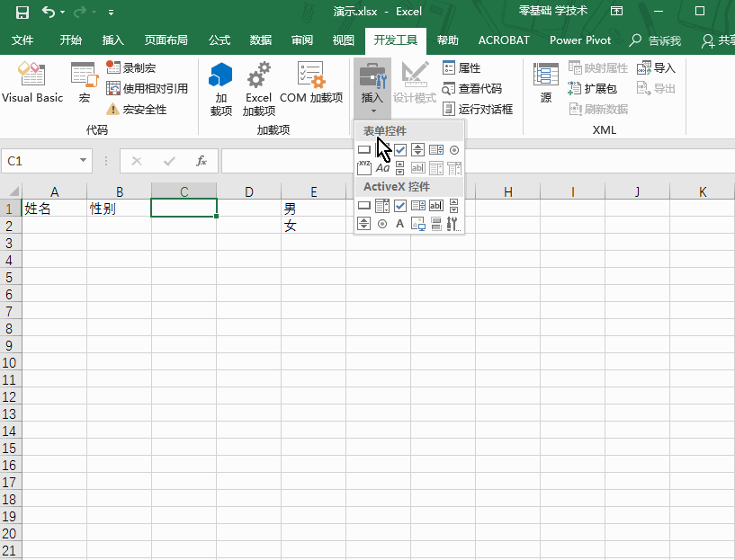Insert ActiveX toggle button

pyautogui.click(x=436, y=223)
